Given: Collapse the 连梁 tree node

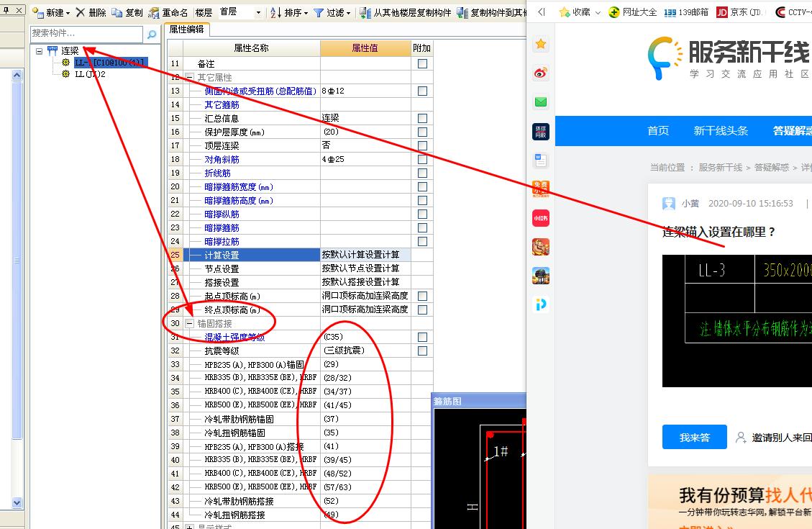Looking at the screenshot, I should (40, 51).
